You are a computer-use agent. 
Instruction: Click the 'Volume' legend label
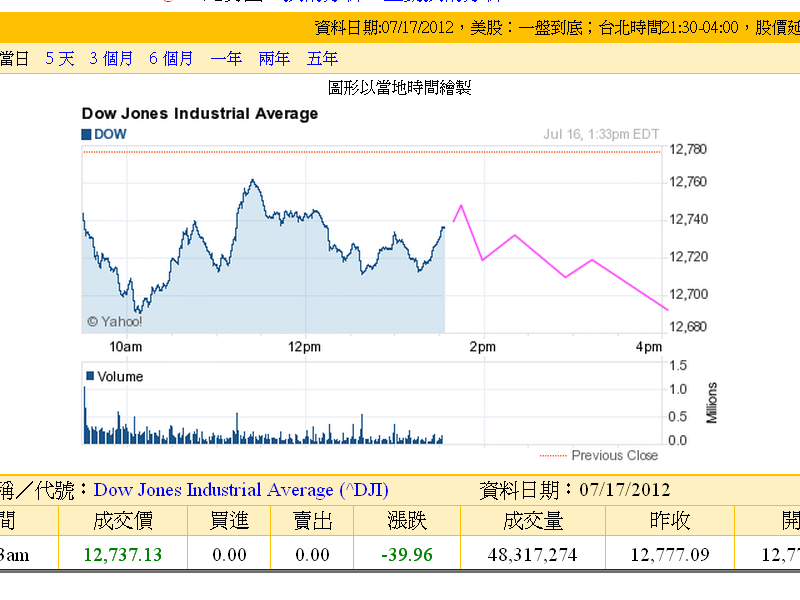pyautogui.click(x=120, y=377)
